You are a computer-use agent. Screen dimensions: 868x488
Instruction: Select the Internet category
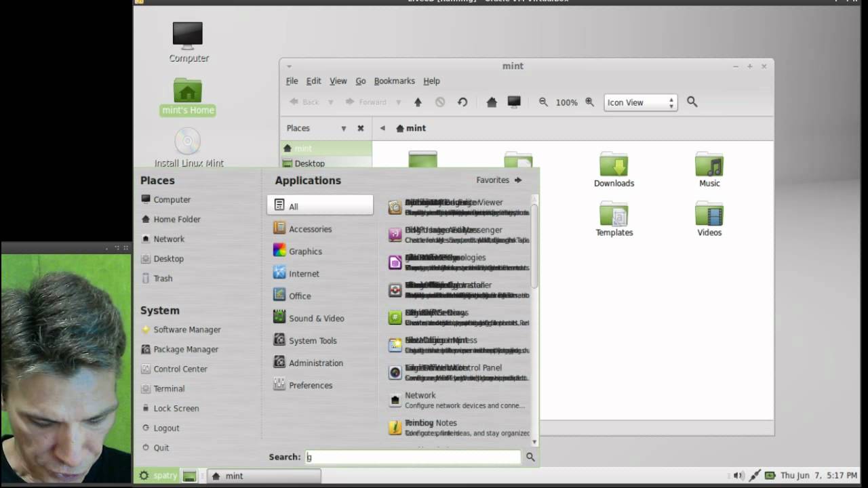click(320, 273)
